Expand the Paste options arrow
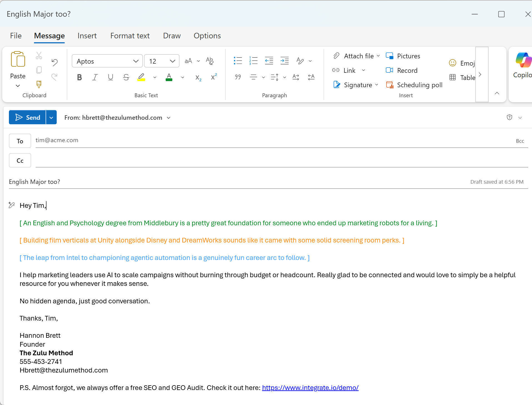 pyautogui.click(x=18, y=86)
